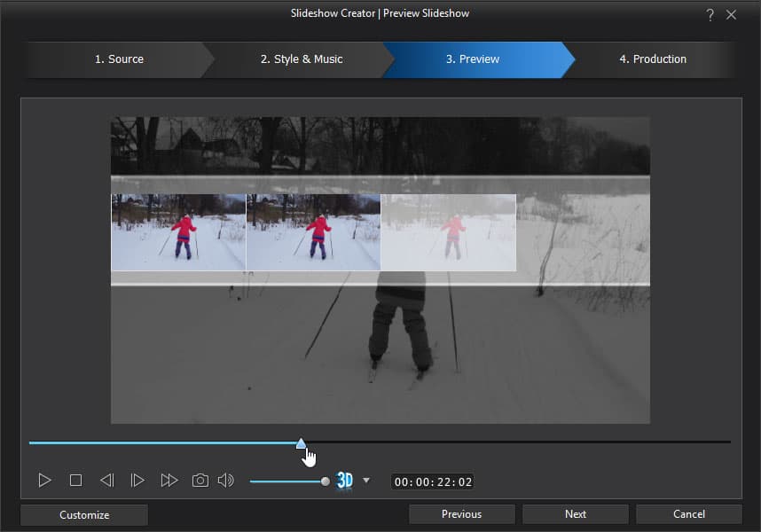Take a snapshot with the camera icon

pyautogui.click(x=200, y=481)
